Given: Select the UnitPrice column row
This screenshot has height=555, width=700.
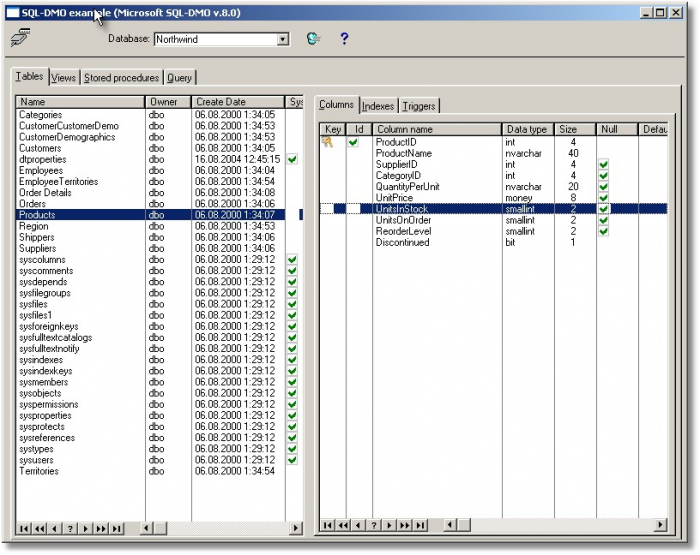Looking at the screenshot, I should click(x=493, y=198).
